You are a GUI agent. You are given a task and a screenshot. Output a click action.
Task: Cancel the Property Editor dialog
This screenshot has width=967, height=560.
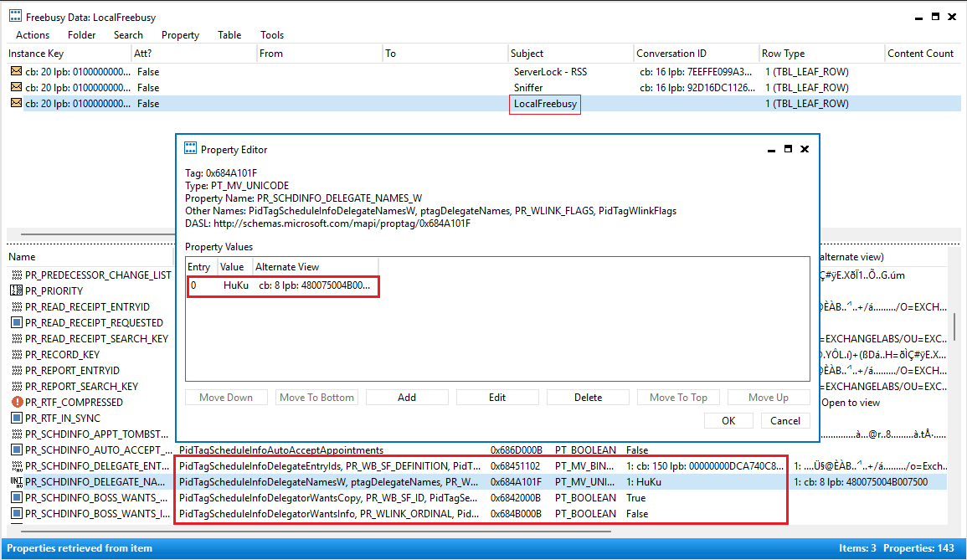785,421
